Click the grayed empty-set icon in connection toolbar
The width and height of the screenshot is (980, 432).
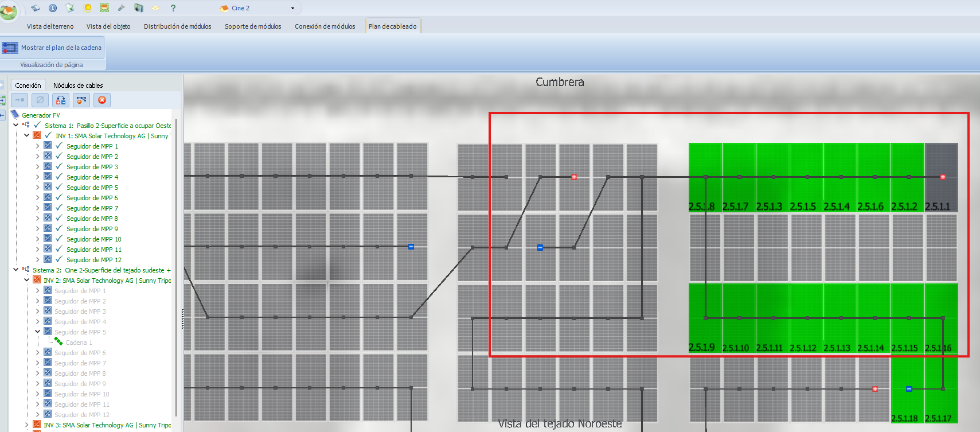coord(40,100)
